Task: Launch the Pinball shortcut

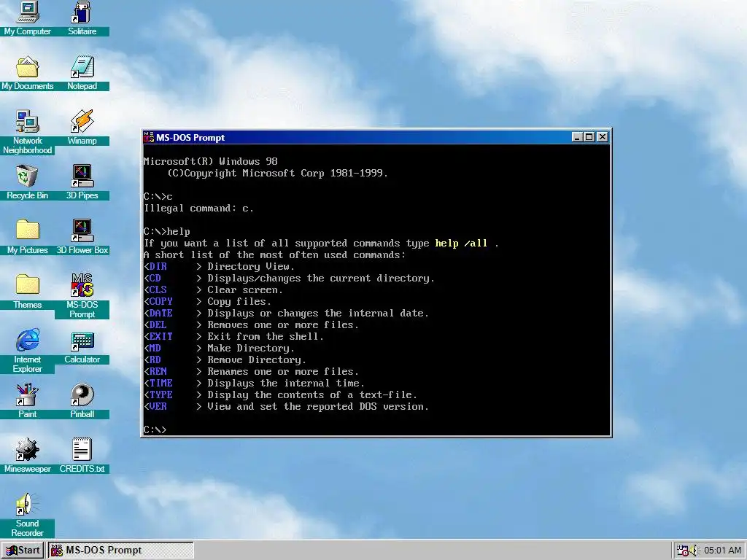Action: (x=82, y=401)
